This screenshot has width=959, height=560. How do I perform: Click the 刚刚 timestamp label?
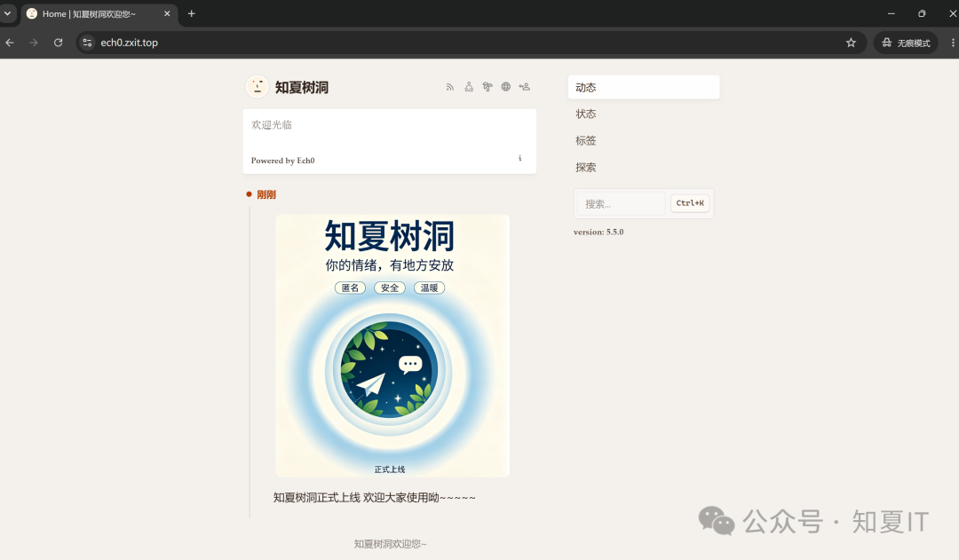(x=266, y=194)
